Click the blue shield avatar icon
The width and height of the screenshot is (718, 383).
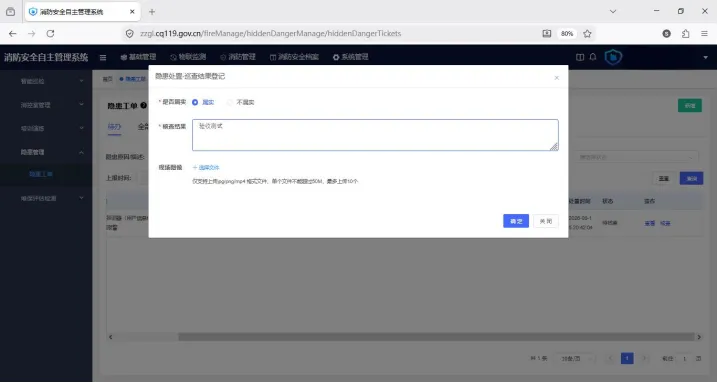pos(613,57)
